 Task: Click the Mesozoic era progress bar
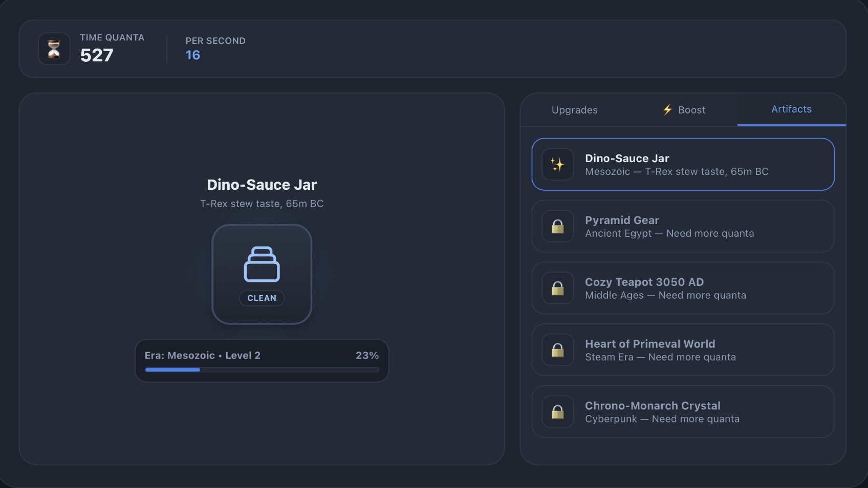tap(262, 370)
